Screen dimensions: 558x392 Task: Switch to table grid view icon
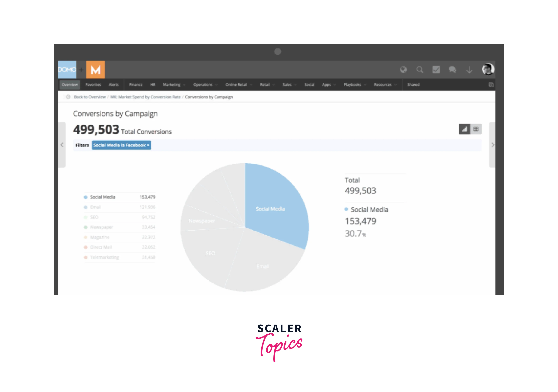tap(476, 129)
